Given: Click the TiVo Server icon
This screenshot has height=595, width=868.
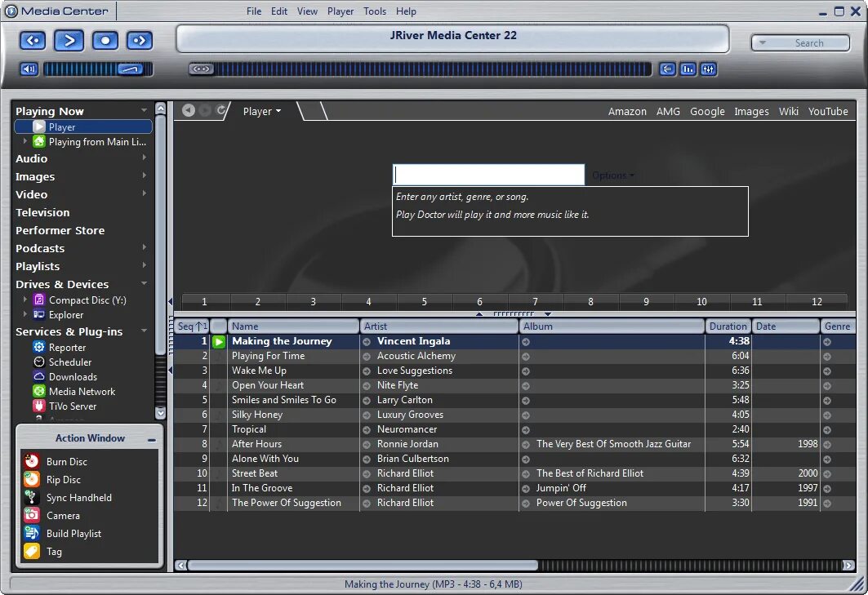Looking at the screenshot, I should tap(38, 406).
